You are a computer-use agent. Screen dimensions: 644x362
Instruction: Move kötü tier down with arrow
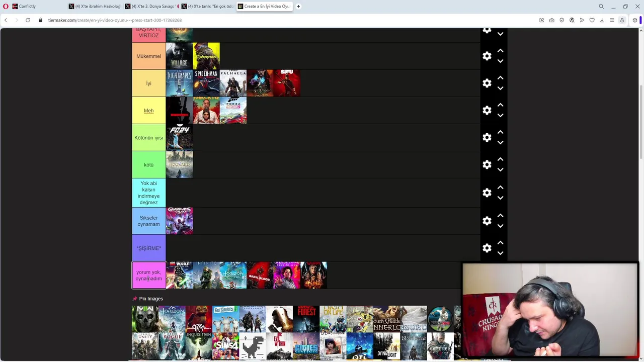point(500,170)
